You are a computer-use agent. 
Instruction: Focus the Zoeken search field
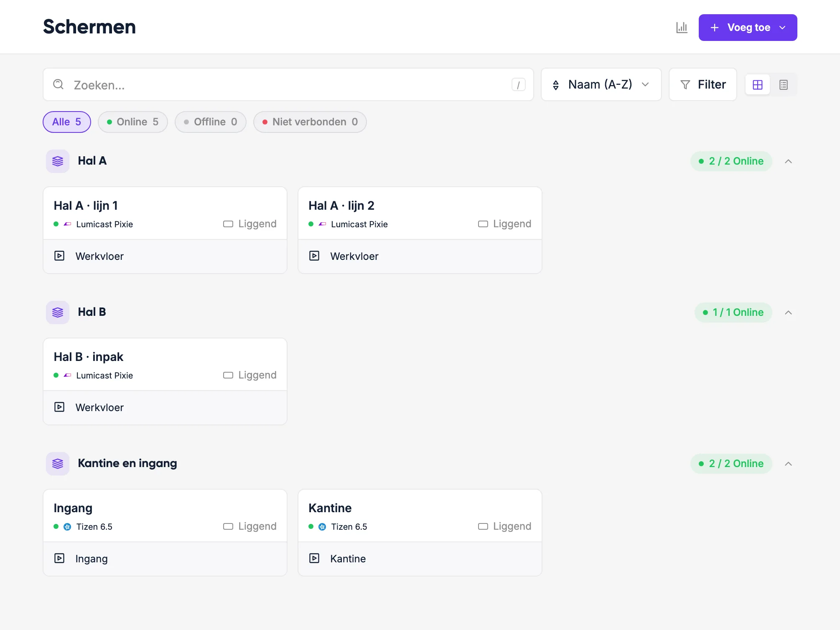click(288, 85)
